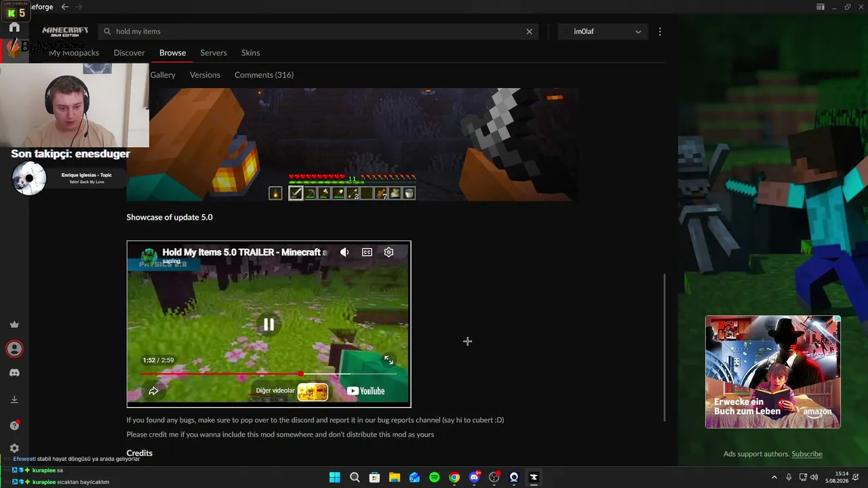Open the help question mark icon
Viewport: 868px width, 488px height.
click(14, 425)
